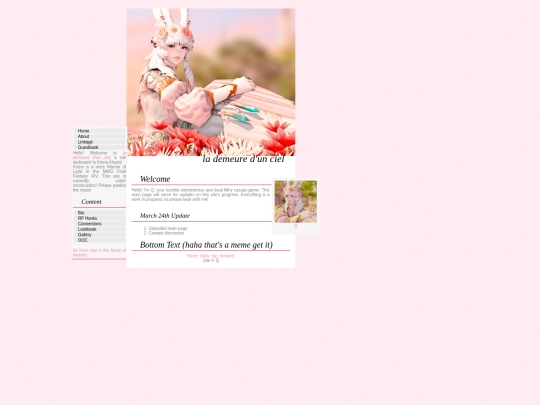Image resolution: width=540 pixels, height=405 pixels.
Task: Visit the Guestbook page
Action: (100, 147)
